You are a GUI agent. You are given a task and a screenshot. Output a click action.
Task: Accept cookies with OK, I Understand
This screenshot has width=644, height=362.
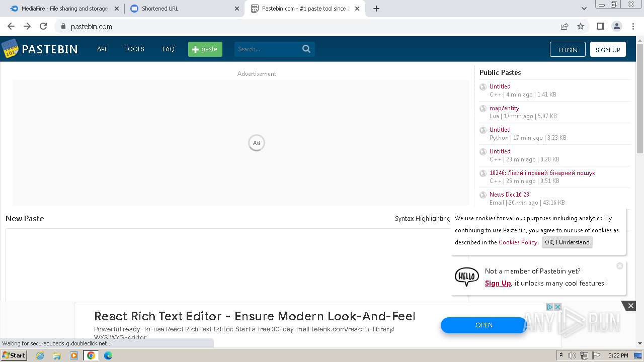click(x=567, y=242)
